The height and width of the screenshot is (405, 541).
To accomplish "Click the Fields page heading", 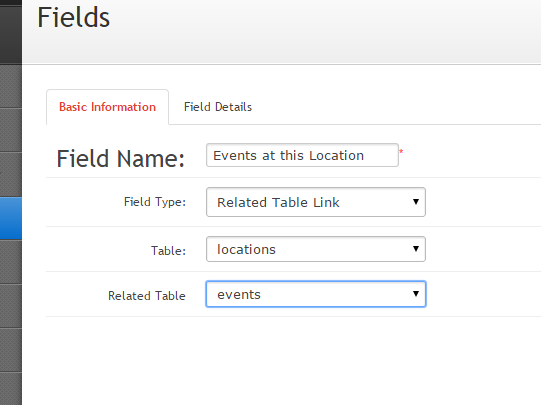I will pos(73,18).
